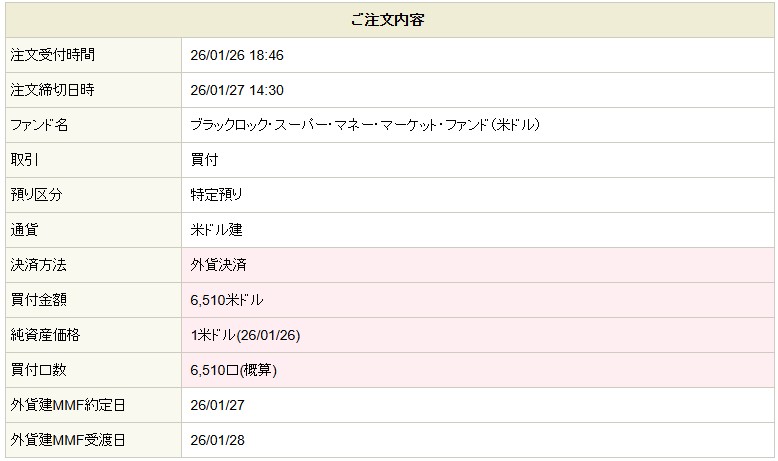Select the 1米ドル(26/01/26) price value
The height and width of the screenshot is (461, 778).
pyautogui.click(x=245, y=335)
